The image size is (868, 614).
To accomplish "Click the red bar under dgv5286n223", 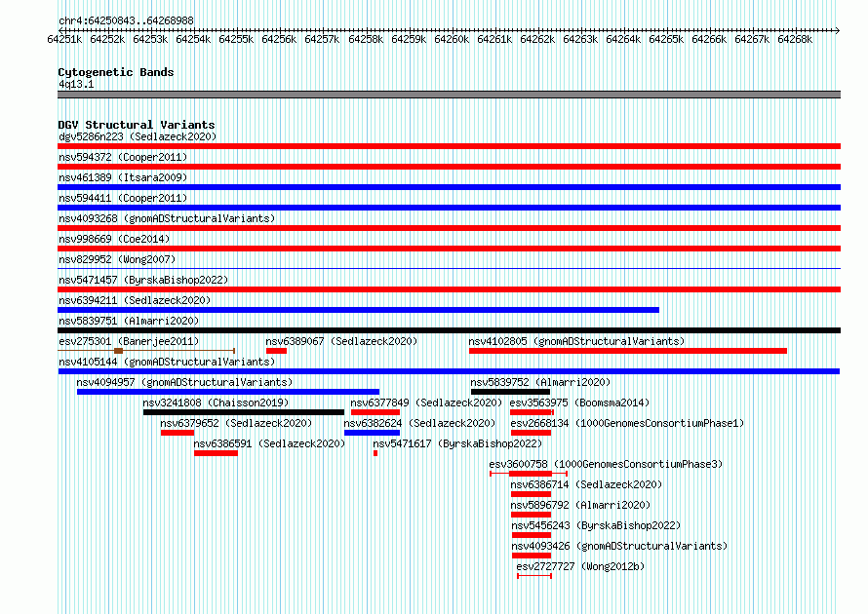I will pyautogui.click(x=449, y=146).
